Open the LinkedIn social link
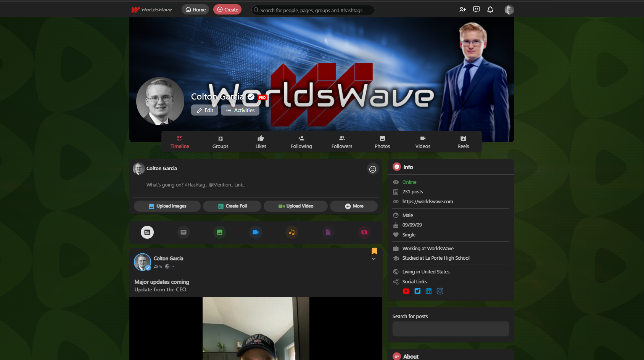This screenshot has width=644, height=360. (428, 291)
